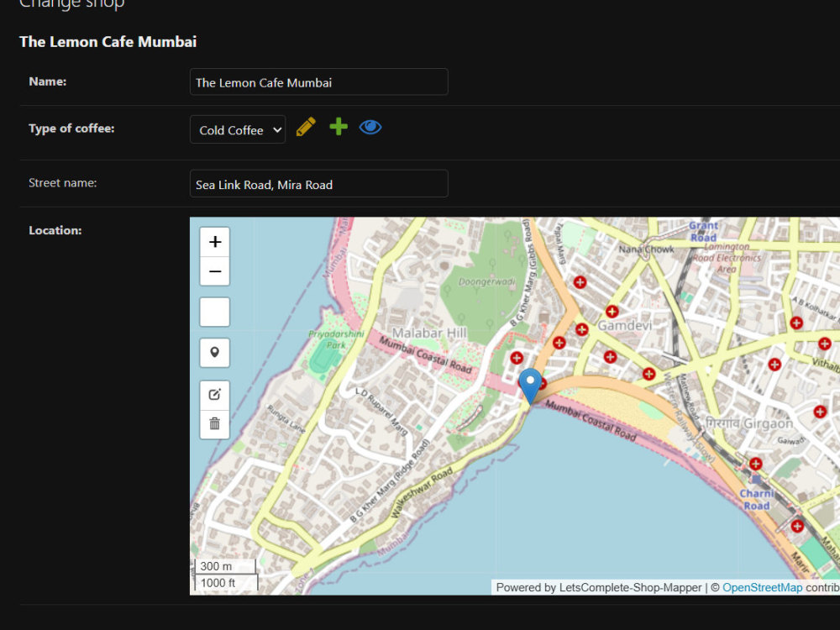Click the Location label
This screenshot has height=630, width=840.
55,230
